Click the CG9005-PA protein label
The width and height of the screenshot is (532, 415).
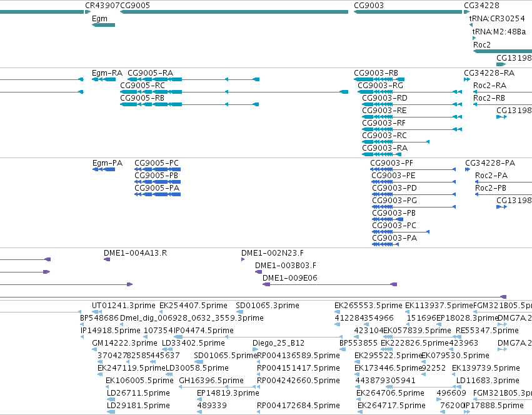click(x=157, y=188)
